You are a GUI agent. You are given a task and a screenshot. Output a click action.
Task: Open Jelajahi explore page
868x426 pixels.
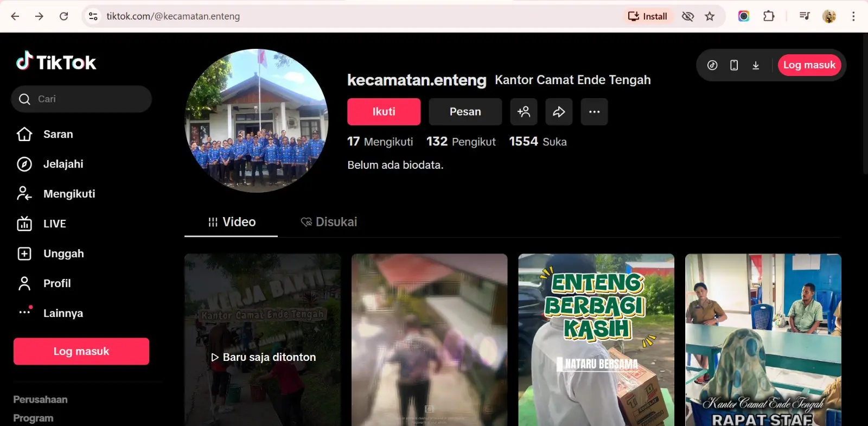click(50, 164)
